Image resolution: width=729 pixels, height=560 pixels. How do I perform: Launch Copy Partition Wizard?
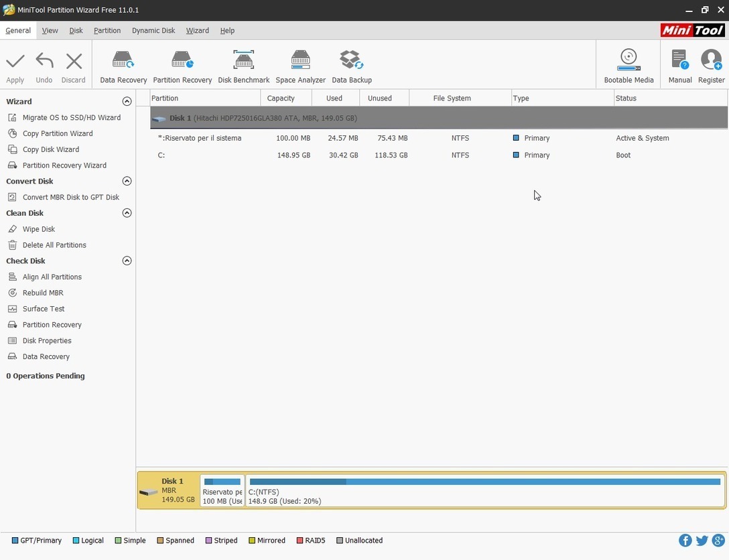tap(50, 133)
